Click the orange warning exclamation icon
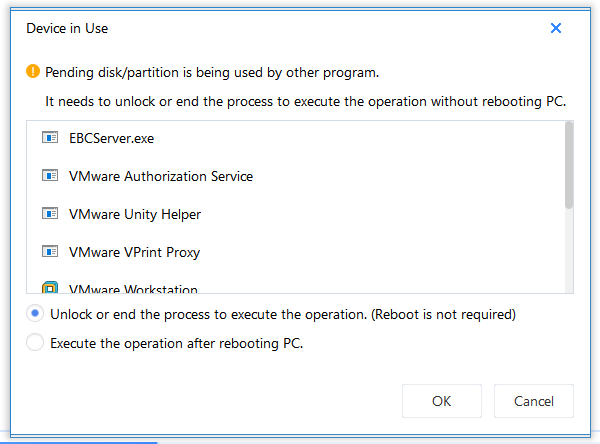Image resolution: width=600 pixels, height=444 pixels. click(x=33, y=71)
